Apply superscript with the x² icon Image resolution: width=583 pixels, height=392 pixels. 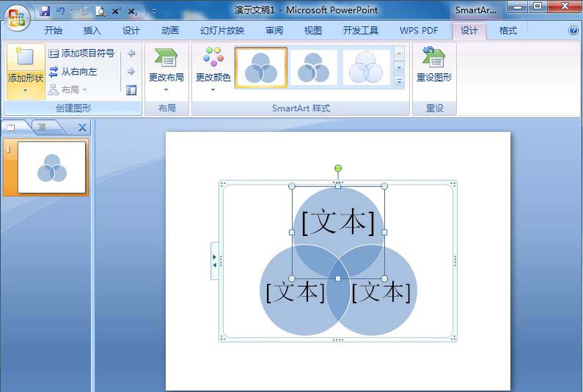coord(116,11)
